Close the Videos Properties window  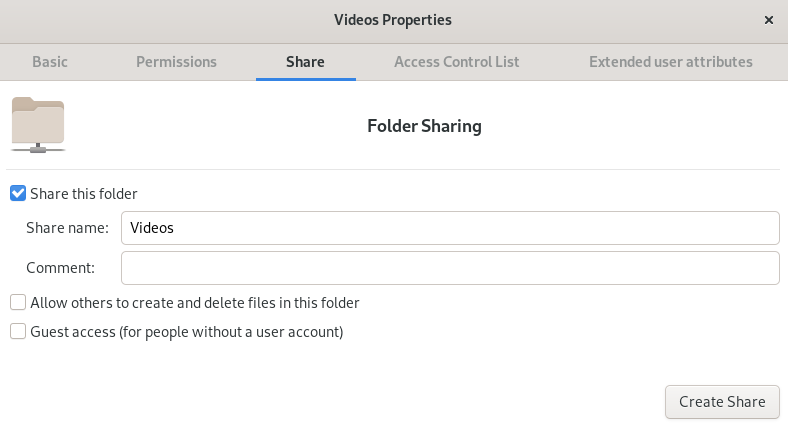pyautogui.click(x=768, y=20)
